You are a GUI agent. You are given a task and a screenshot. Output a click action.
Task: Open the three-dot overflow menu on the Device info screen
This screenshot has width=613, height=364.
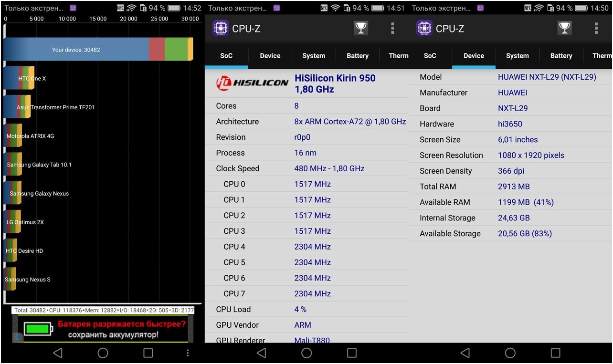596,29
